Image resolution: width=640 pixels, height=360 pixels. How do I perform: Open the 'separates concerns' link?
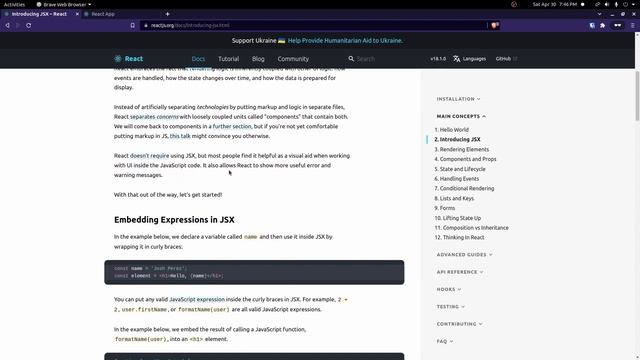154,117
